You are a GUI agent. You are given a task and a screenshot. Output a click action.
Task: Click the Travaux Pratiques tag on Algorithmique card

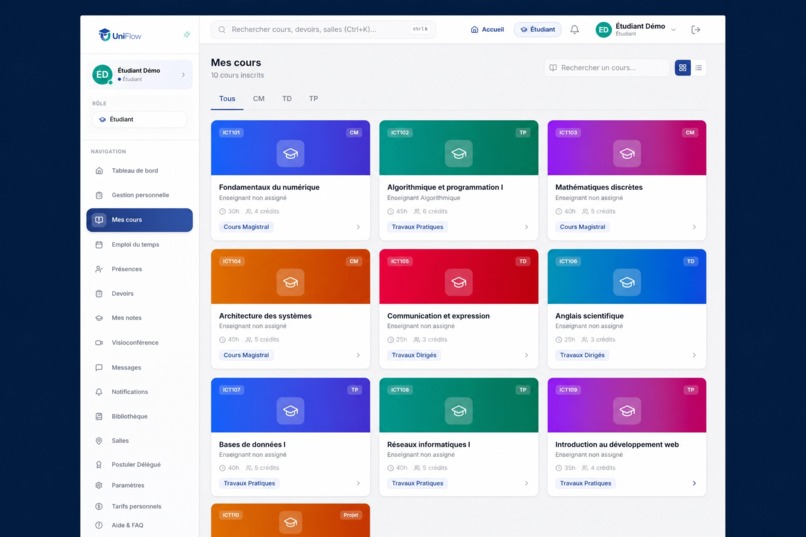tap(417, 227)
